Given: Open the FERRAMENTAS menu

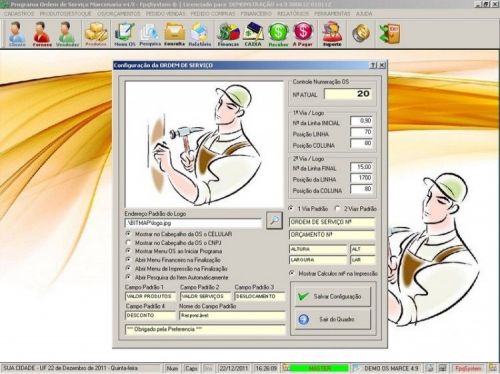Looking at the screenshot, I should click(x=332, y=14).
